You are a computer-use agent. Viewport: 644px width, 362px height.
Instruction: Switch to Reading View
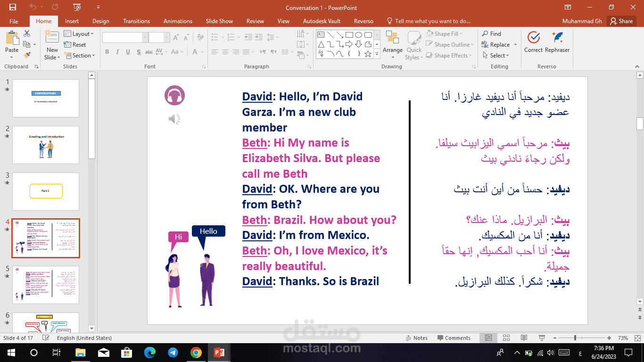point(524,338)
